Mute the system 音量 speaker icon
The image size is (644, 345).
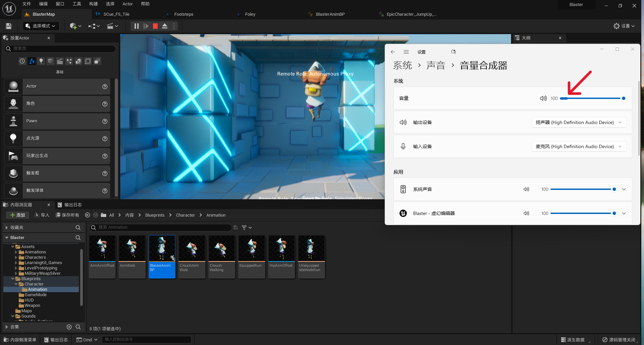click(543, 98)
